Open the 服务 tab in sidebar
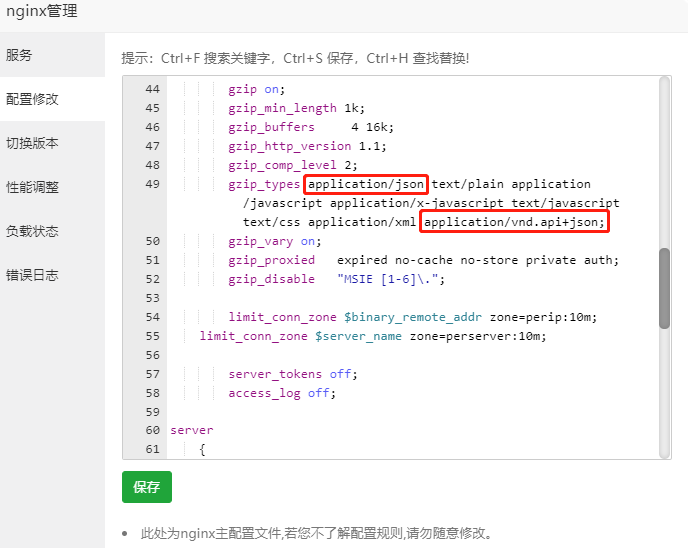 [20, 55]
